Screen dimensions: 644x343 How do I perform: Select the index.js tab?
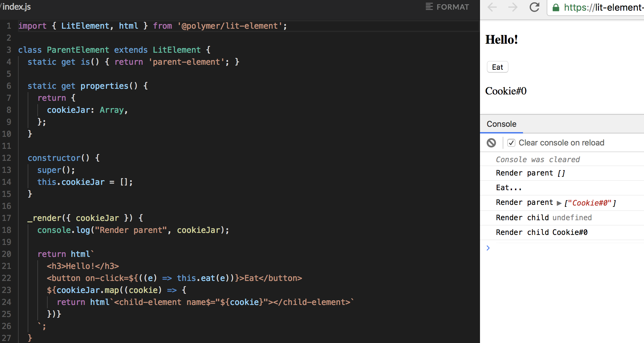pyautogui.click(x=16, y=6)
